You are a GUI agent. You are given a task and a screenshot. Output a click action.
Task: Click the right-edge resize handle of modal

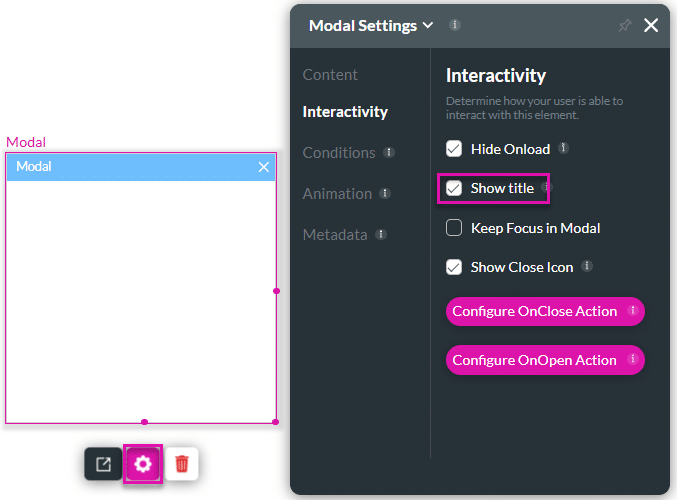[276, 291]
